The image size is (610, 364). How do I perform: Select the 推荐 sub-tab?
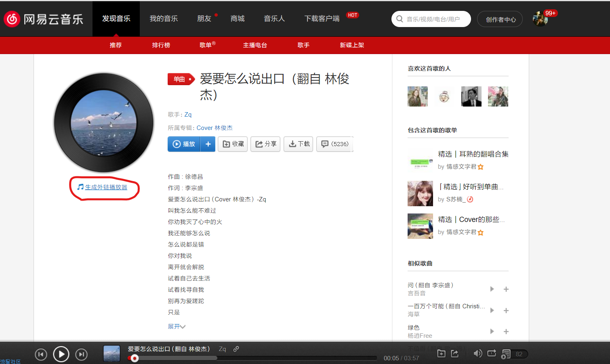(116, 45)
